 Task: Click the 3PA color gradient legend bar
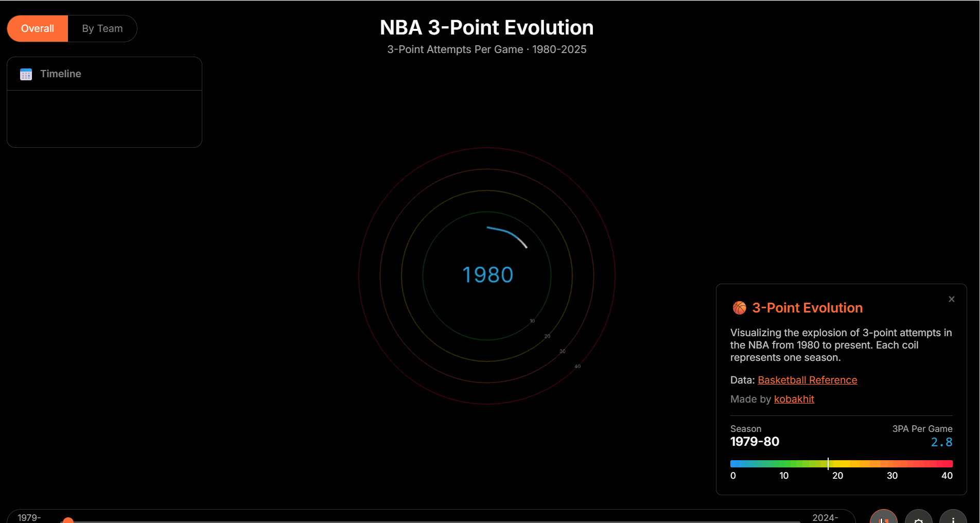pos(841,463)
